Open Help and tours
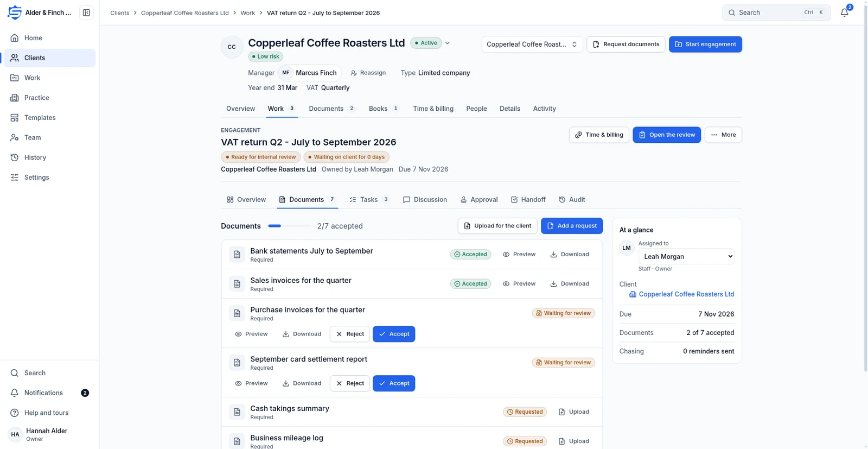Viewport: 868px width, 449px height. click(49, 413)
